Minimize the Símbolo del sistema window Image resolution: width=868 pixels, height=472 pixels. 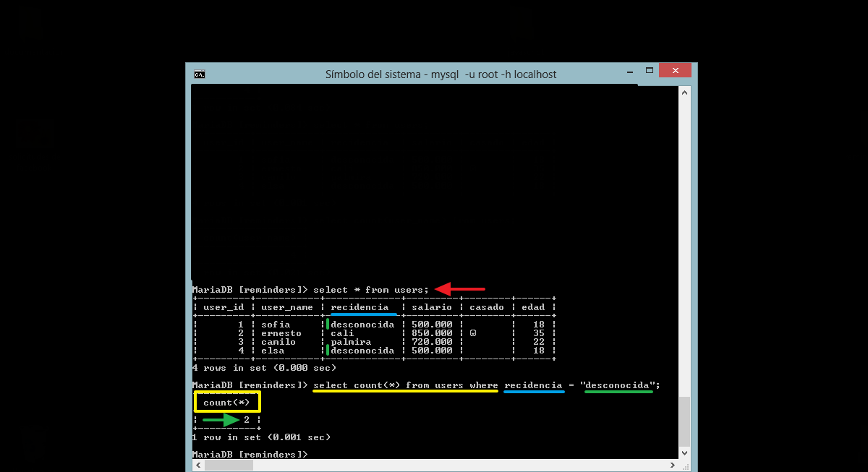(x=630, y=71)
